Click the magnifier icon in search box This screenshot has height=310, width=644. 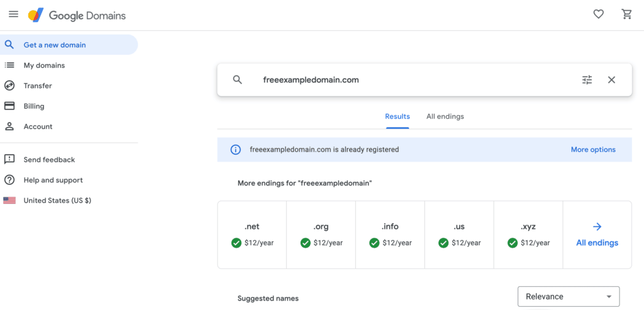tap(237, 80)
